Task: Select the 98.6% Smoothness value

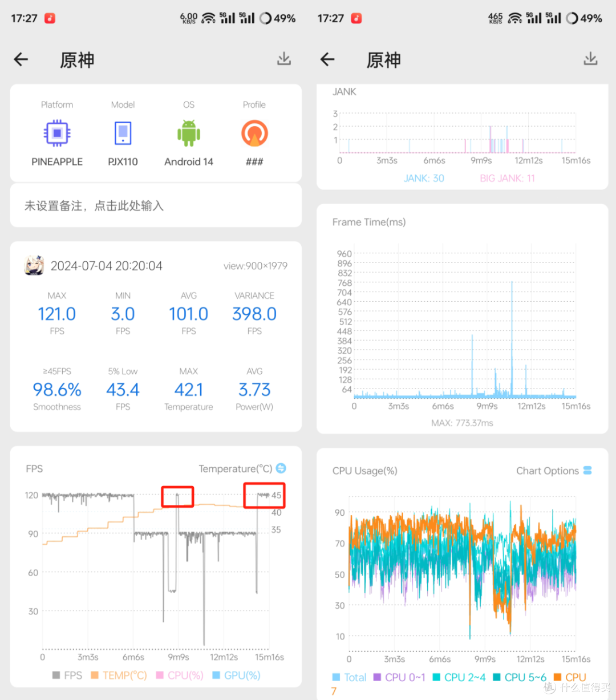Action: pyautogui.click(x=57, y=390)
